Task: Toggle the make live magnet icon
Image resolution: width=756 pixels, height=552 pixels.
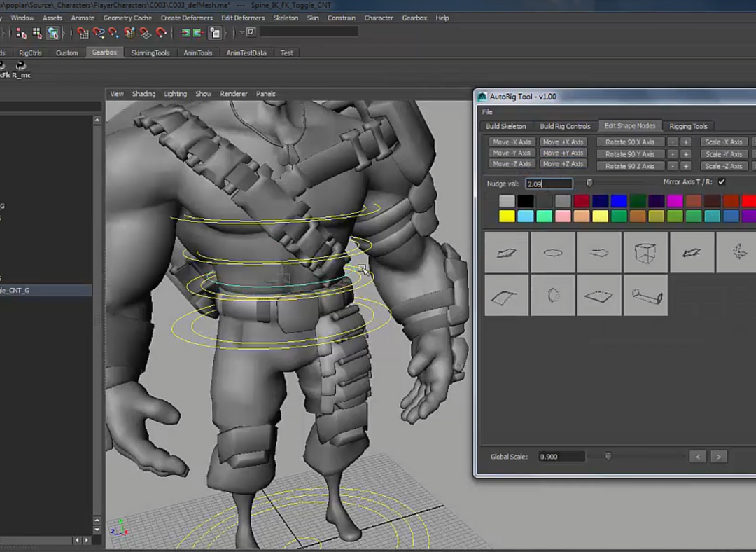Action: pyautogui.click(x=161, y=32)
